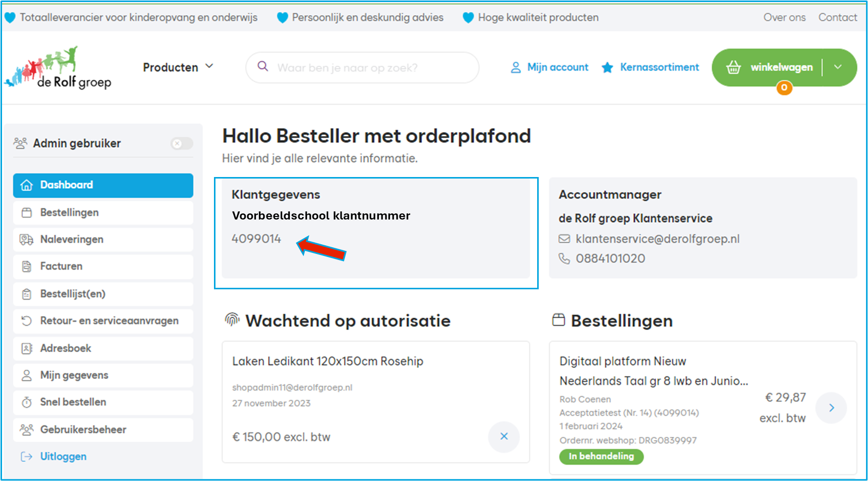This screenshot has width=868, height=481.
Task: Expand the Producten dropdown menu
Action: click(178, 67)
